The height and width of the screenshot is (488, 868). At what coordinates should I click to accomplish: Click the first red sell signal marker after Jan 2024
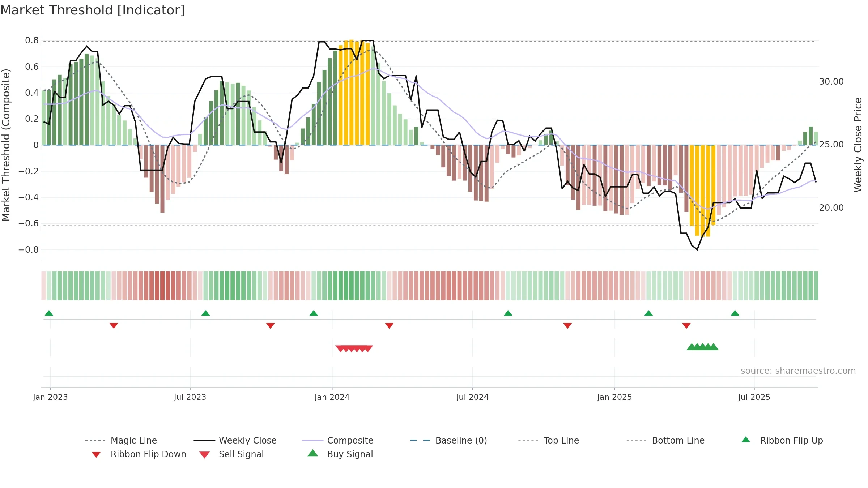(x=340, y=348)
